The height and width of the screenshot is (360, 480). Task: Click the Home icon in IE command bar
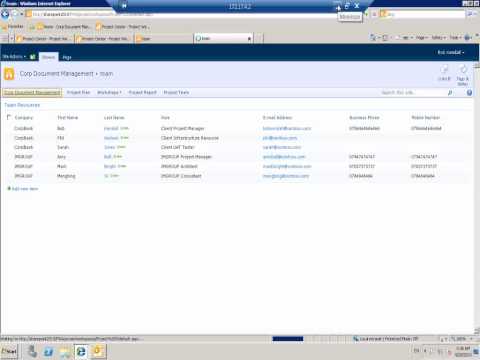coord(374,38)
